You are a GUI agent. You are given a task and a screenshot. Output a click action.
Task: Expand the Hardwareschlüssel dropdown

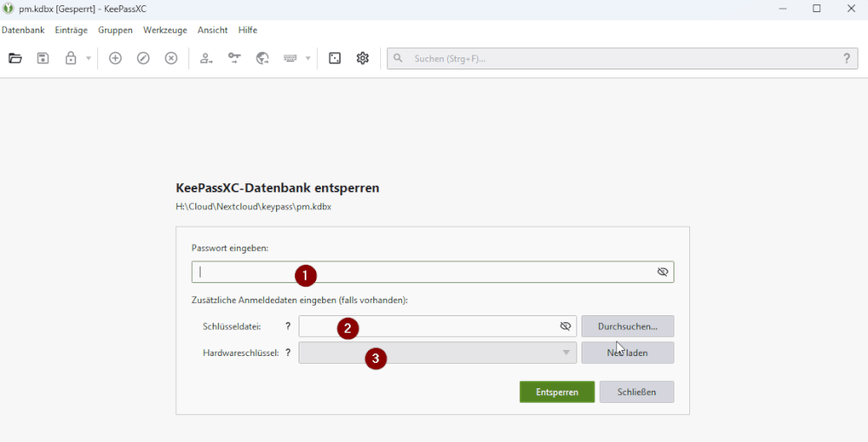click(437, 353)
